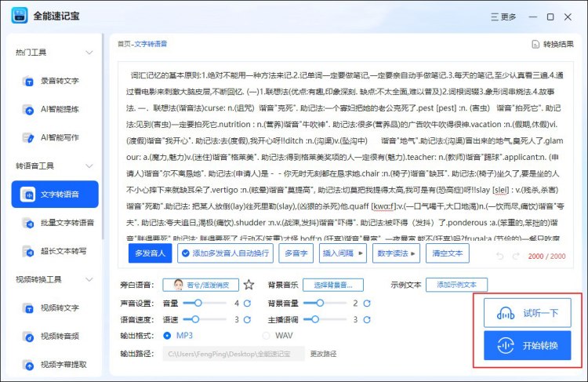This screenshot has width=588, height=382.
Task: Select MP3 output format
Action: tap(167, 336)
